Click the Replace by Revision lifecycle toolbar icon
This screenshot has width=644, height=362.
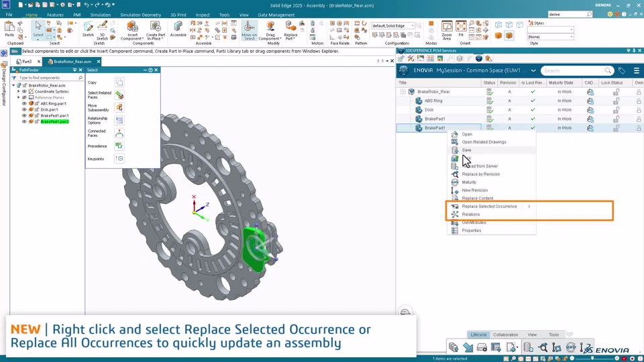pyautogui.click(x=543, y=347)
